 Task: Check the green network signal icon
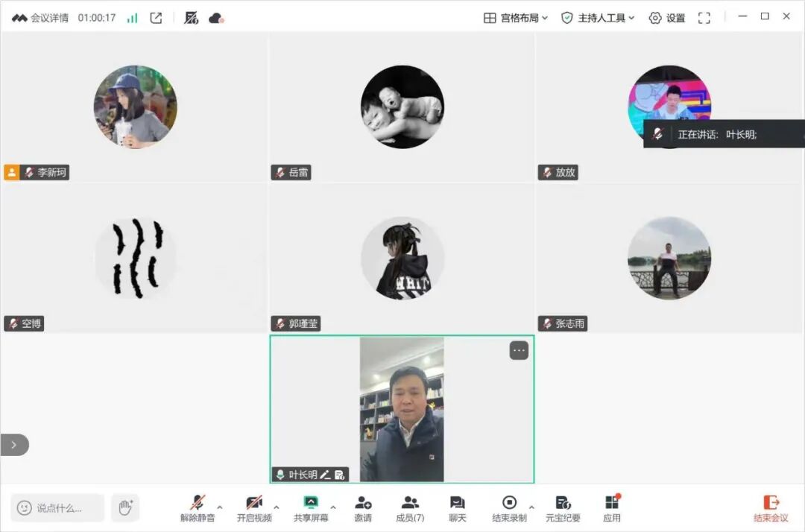[133, 18]
